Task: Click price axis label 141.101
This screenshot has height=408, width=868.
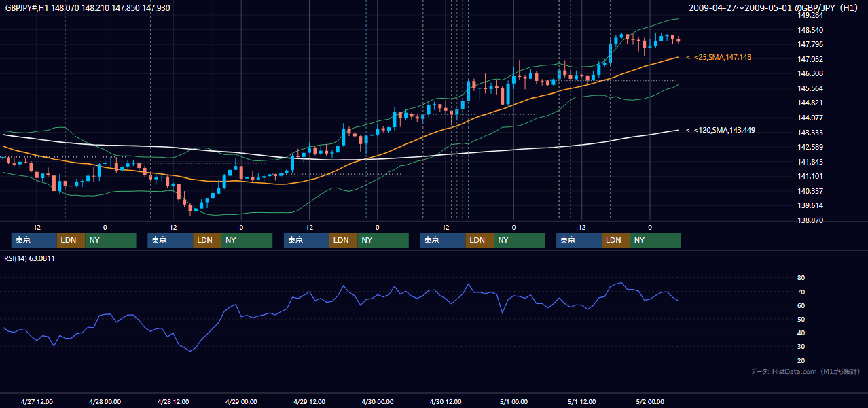Action: 810,176
